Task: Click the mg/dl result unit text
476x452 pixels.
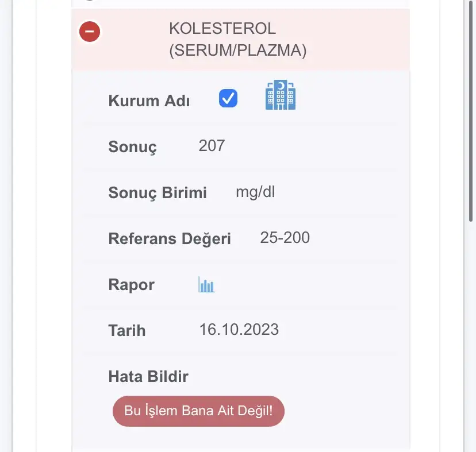Action: (x=255, y=192)
